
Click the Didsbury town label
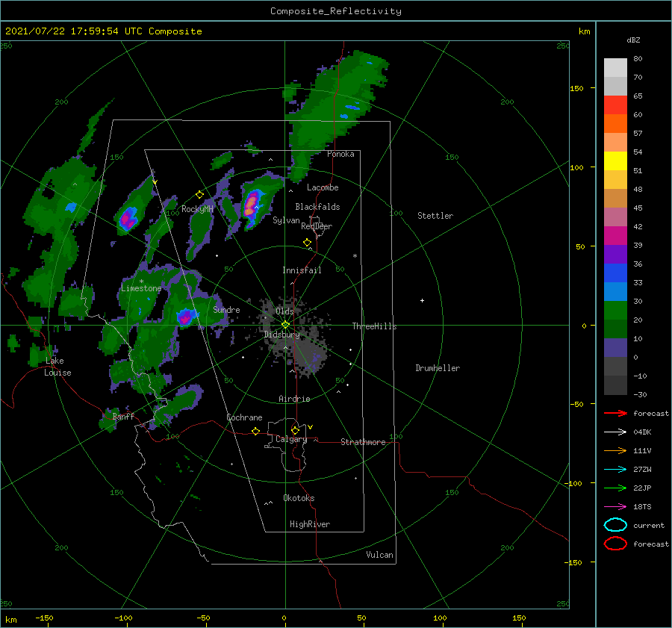[x=281, y=335]
